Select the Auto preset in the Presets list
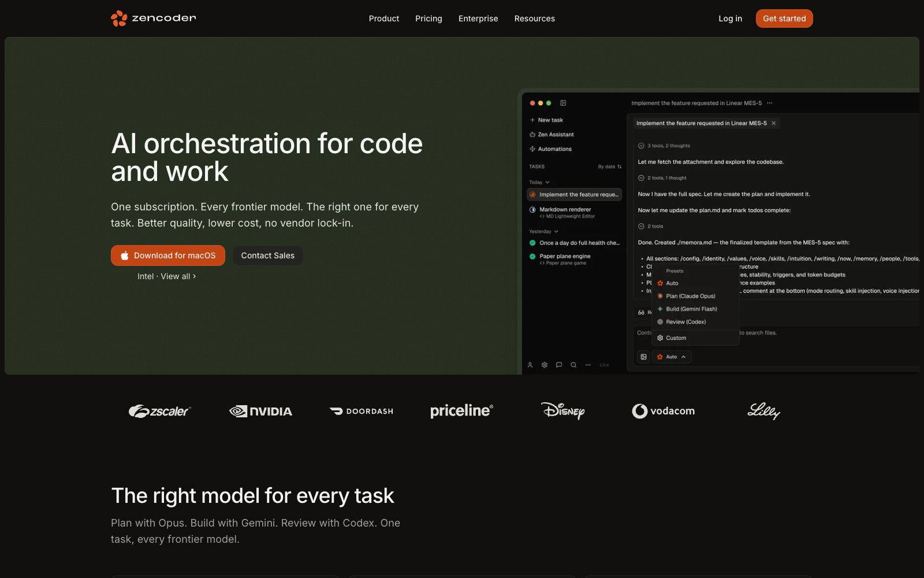Screen dimensions: 924x578 pyautogui.click(x=695, y=283)
